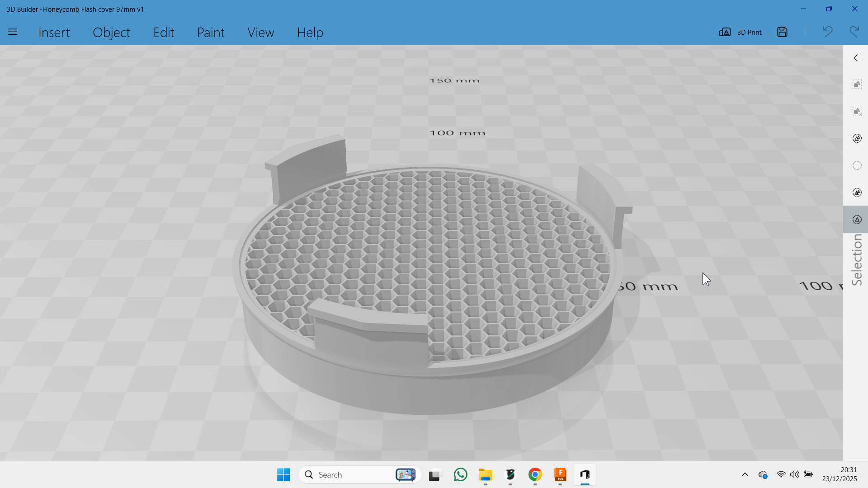This screenshot has height=488, width=868.
Task: Click the Windows taskbar Search box
Action: coord(360,474)
